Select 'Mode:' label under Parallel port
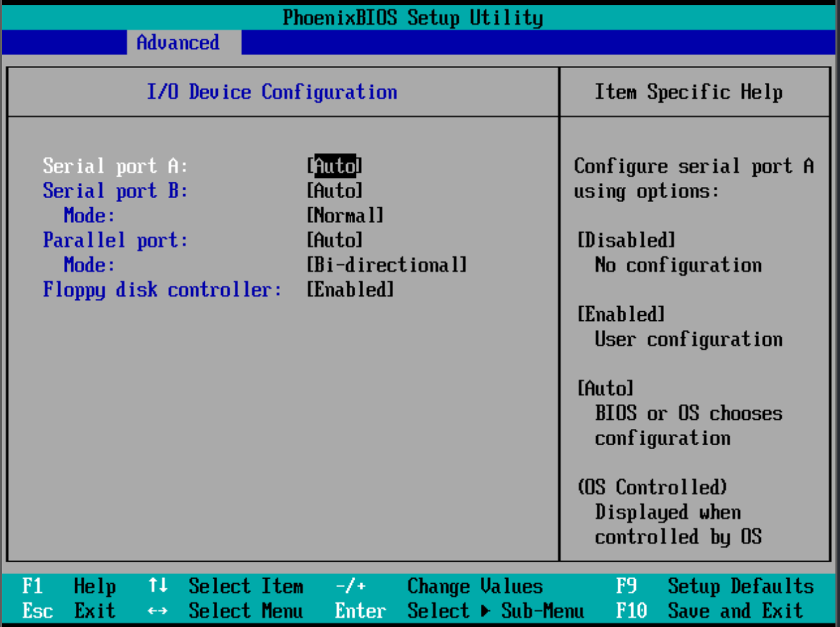The width and height of the screenshot is (840, 627). [x=89, y=265]
